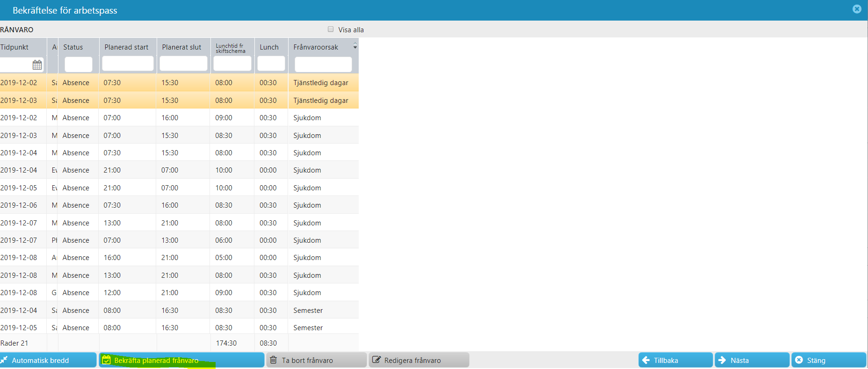Viewport: 868px width, 369px height.
Task: Select the 2019-12-05 Sjukdom row starting 21:00
Action: tap(179, 188)
